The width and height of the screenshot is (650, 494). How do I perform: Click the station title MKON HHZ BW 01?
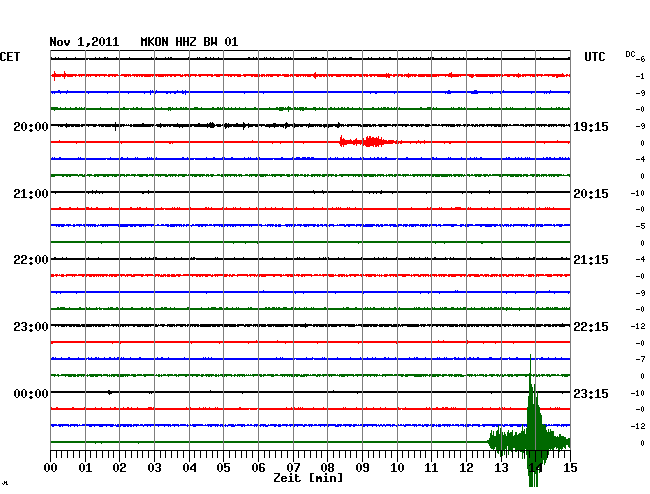(189, 42)
